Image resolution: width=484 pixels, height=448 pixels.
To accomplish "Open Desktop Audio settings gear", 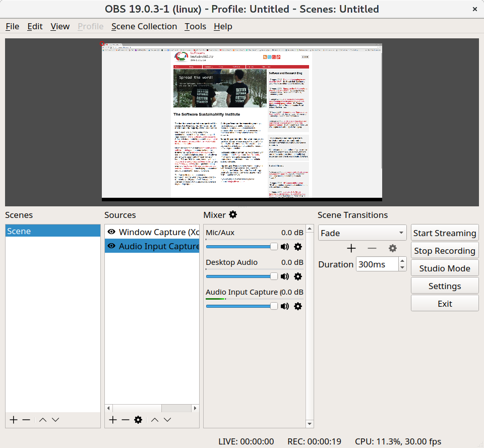I will tap(298, 276).
